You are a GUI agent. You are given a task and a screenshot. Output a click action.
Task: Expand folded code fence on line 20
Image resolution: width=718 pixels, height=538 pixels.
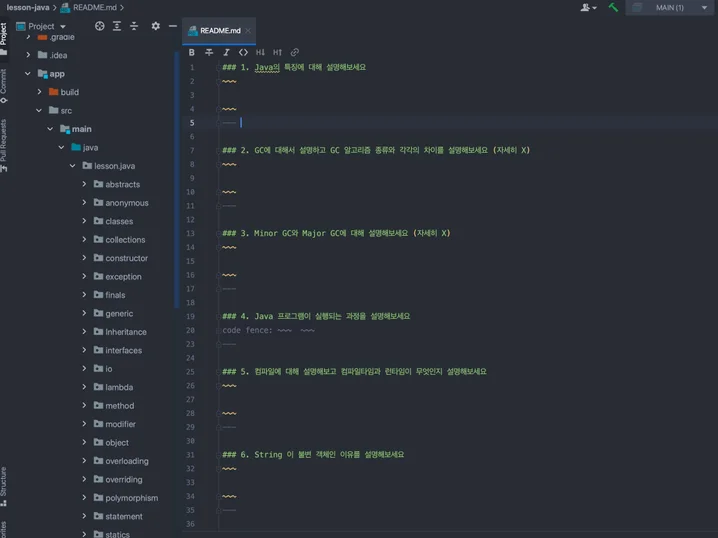pyautogui.click(x=268, y=330)
